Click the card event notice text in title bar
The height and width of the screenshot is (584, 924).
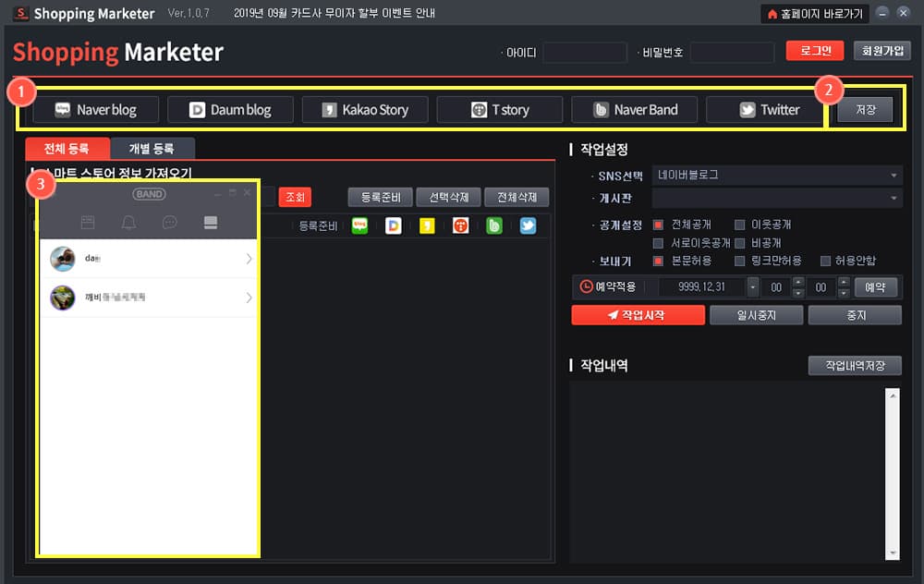point(334,13)
